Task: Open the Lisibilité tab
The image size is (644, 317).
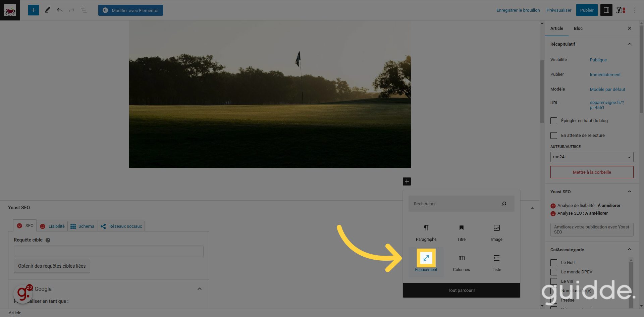Action: (x=52, y=226)
